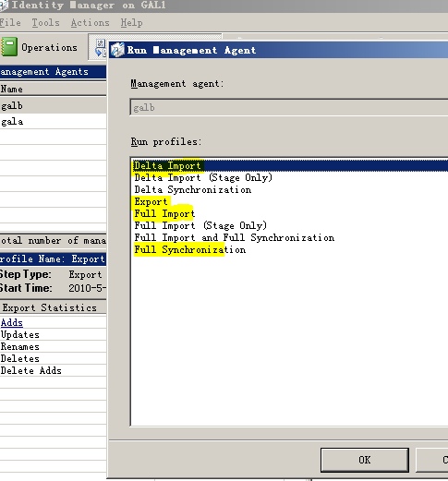
Task: Open the Tools menu
Action: 46,22
